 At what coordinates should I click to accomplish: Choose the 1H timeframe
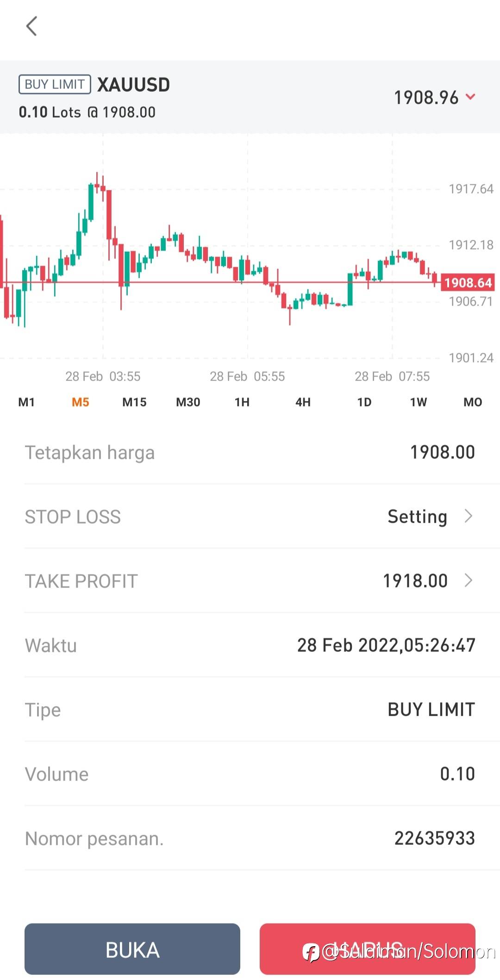[242, 402]
